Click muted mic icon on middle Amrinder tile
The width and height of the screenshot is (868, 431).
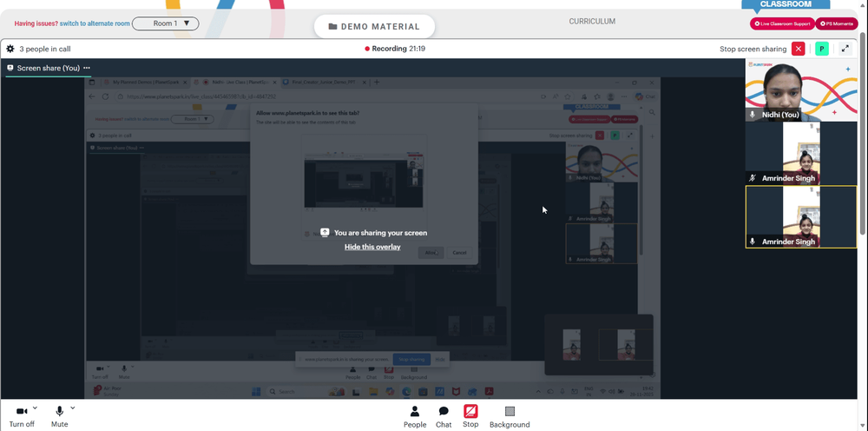[x=752, y=178]
